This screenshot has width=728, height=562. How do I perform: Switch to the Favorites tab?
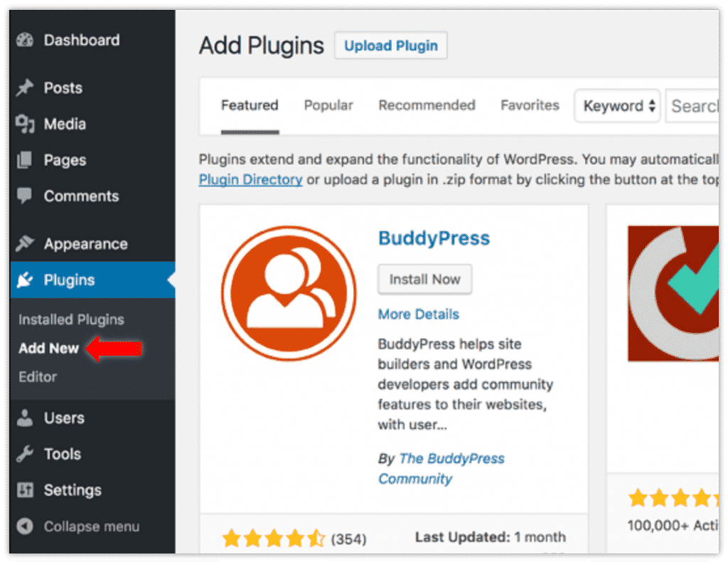[x=530, y=105]
